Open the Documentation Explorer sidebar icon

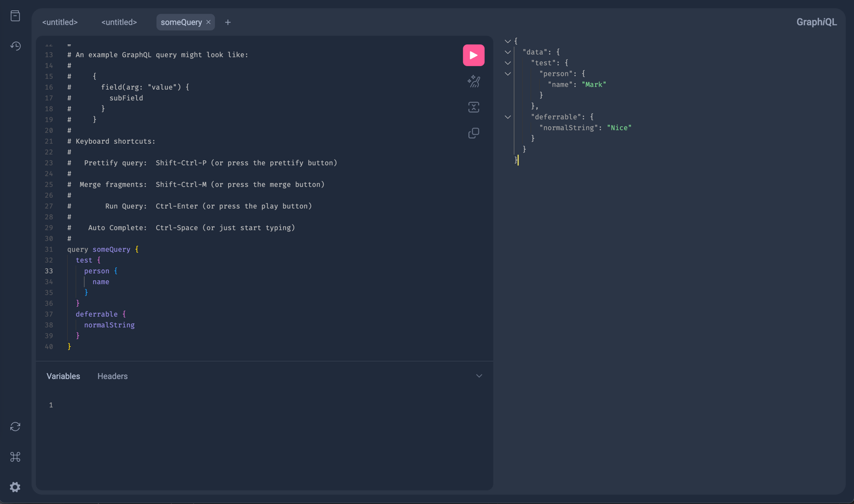15,16
